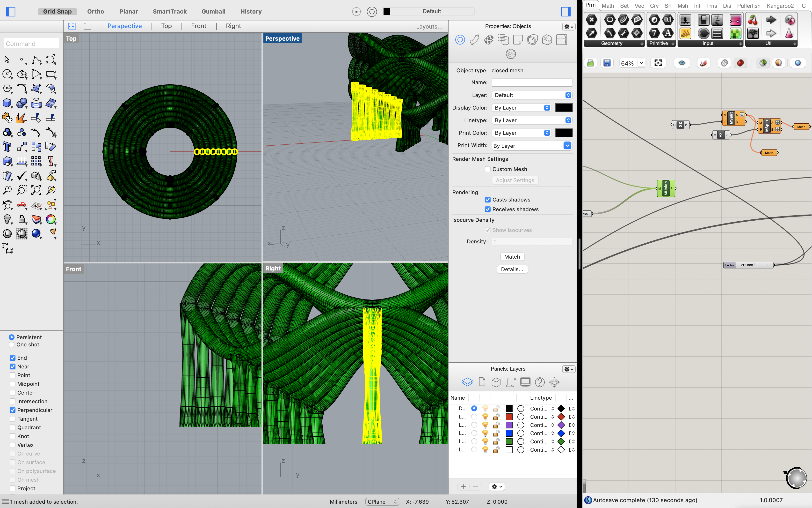Enable the Custom Mesh checkbox

point(487,169)
